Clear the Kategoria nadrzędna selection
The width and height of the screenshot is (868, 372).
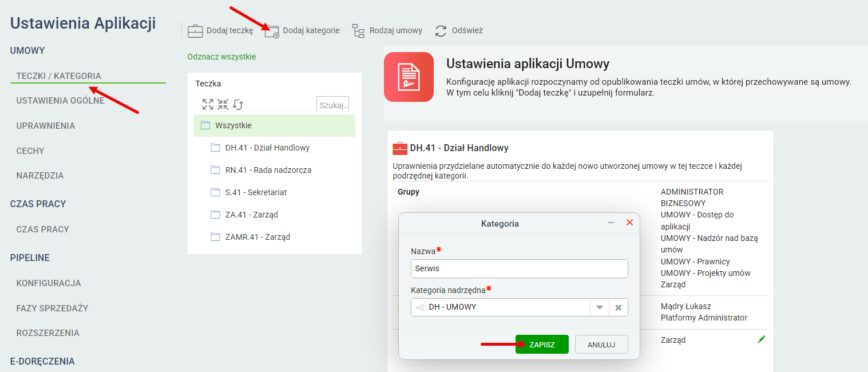point(619,307)
